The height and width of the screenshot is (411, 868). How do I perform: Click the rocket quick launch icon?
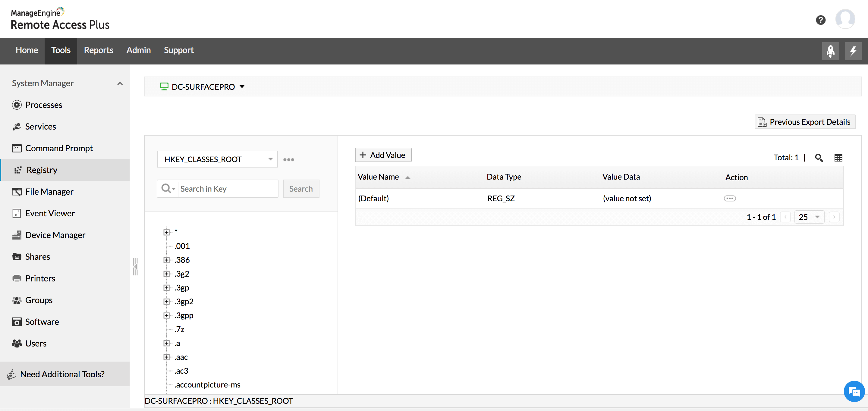click(830, 51)
